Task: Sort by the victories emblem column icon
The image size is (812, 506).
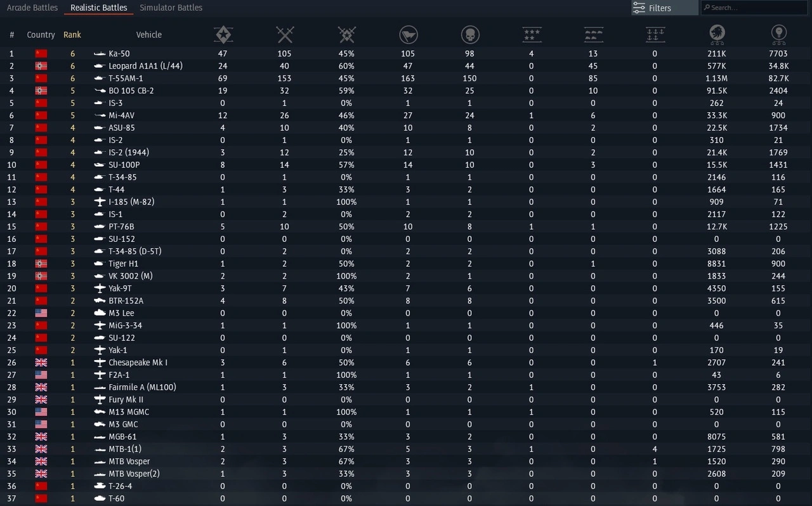Action: pyautogui.click(x=223, y=34)
